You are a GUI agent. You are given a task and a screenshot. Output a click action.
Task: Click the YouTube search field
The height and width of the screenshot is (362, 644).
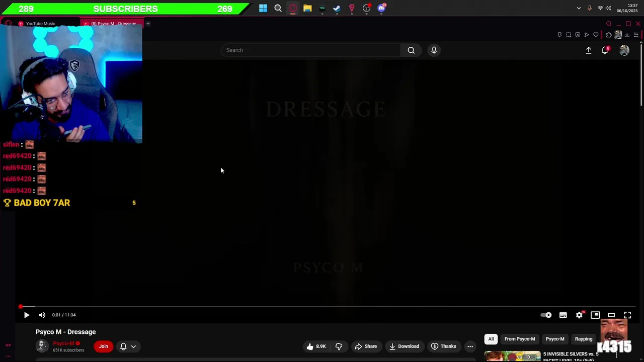pos(310,50)
